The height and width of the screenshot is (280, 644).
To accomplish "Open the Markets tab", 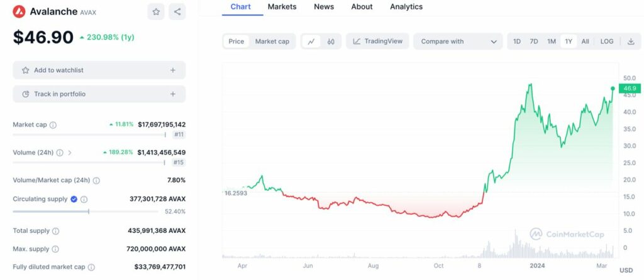I will [282, 7].
